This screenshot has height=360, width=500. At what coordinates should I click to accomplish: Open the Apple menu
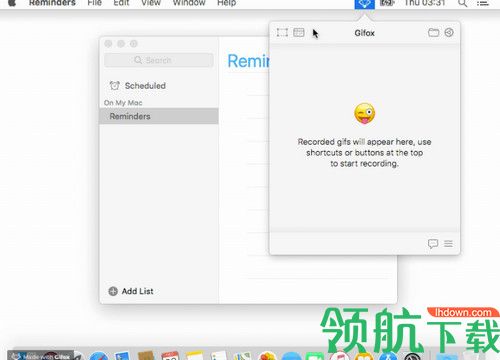tap(12, 3)
